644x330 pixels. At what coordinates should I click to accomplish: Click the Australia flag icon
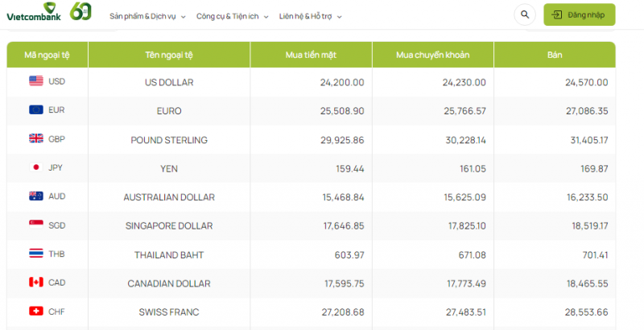pyautogui.click(x=36, y=196)
